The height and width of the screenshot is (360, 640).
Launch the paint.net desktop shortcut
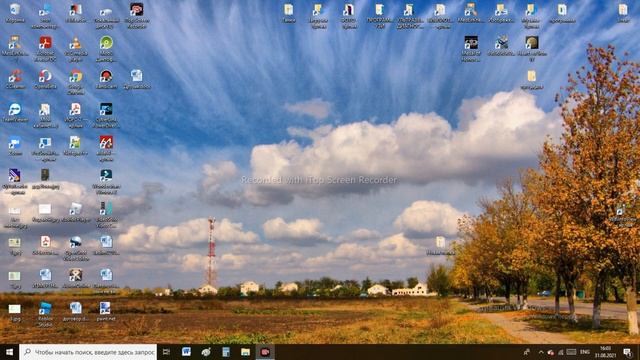[x=105, y=311]
